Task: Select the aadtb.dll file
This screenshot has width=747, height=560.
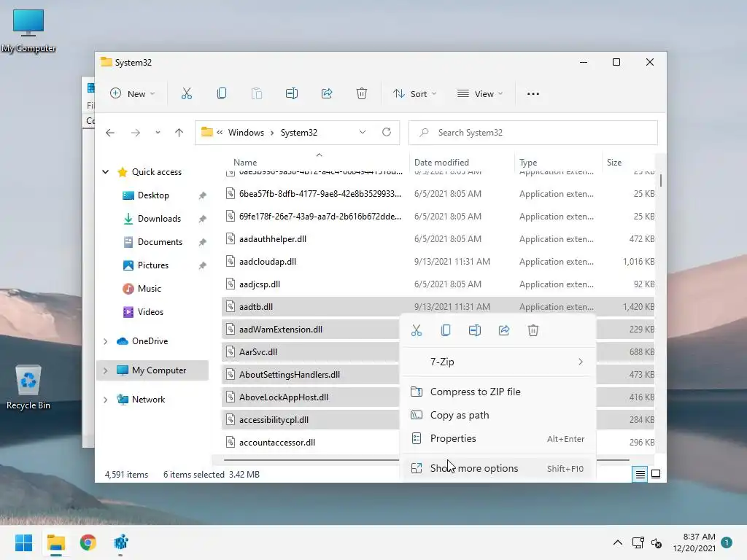Action: [x=438, y=307]
